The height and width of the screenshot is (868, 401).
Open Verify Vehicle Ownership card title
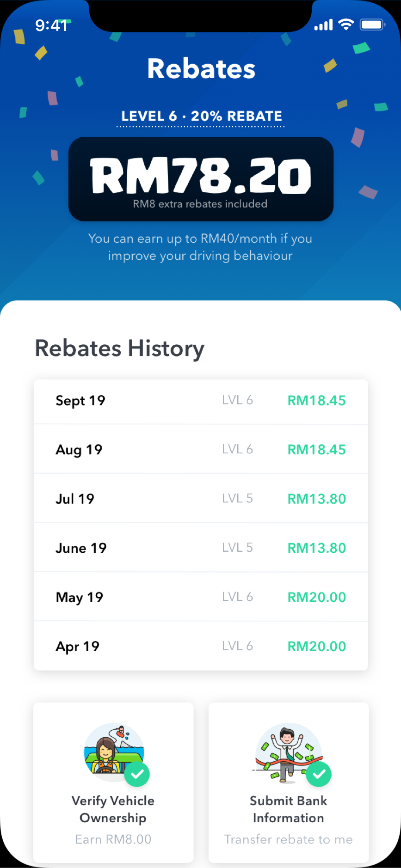(x=113, y=809)
